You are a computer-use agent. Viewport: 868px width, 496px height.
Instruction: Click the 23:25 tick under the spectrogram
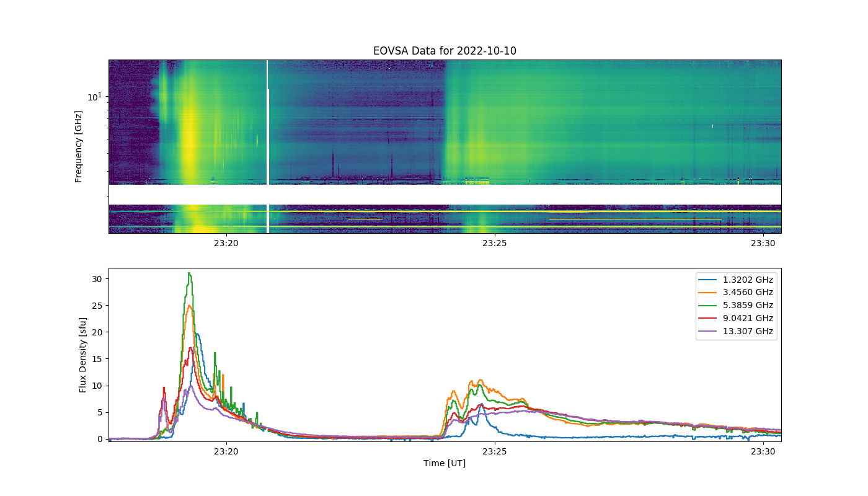click(494, 243)
